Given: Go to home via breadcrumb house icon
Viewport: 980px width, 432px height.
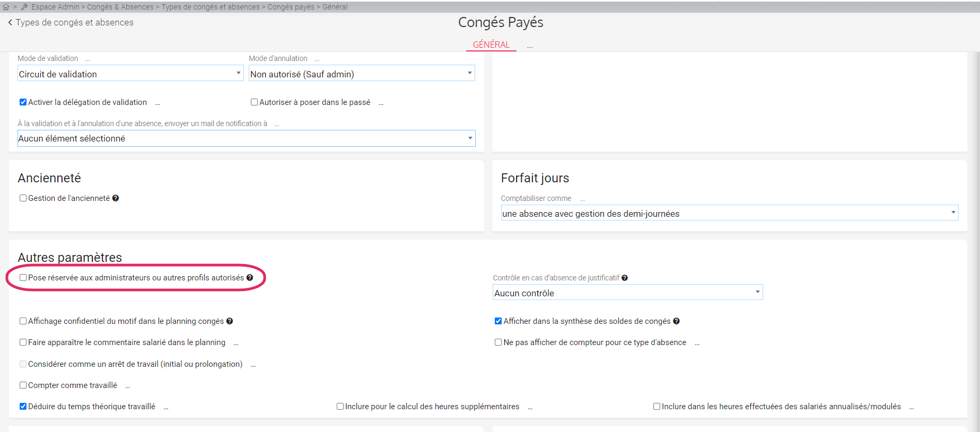Looking at the screenshot, I should coord(6,7).
